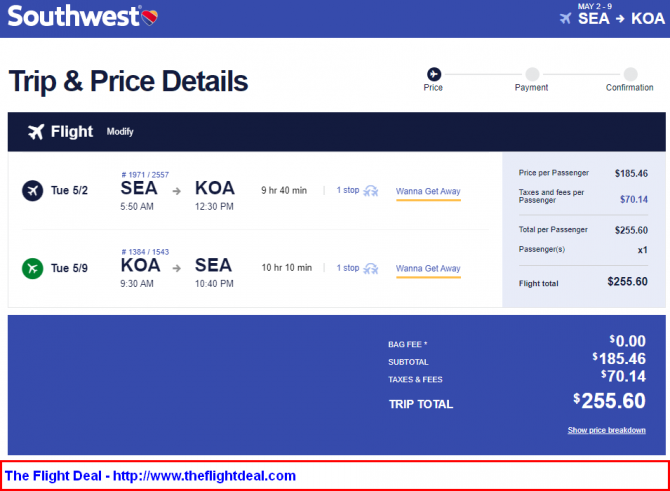This screenshot has height=491, width=670.
Task: Click the plane-change icon on SEA to KOA stop
Action: 371,191
